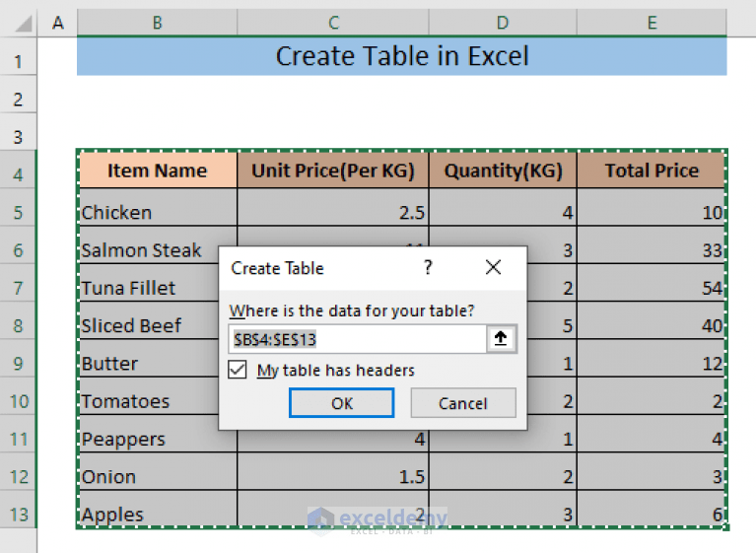Click Chicken's quantity cell 4
756x553 pixels.
point(503,207)
